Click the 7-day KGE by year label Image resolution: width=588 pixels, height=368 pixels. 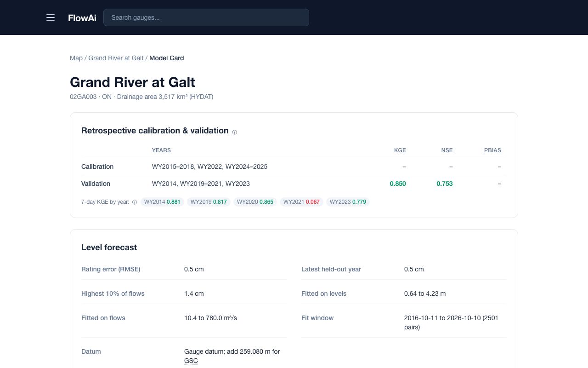(105, 202)
